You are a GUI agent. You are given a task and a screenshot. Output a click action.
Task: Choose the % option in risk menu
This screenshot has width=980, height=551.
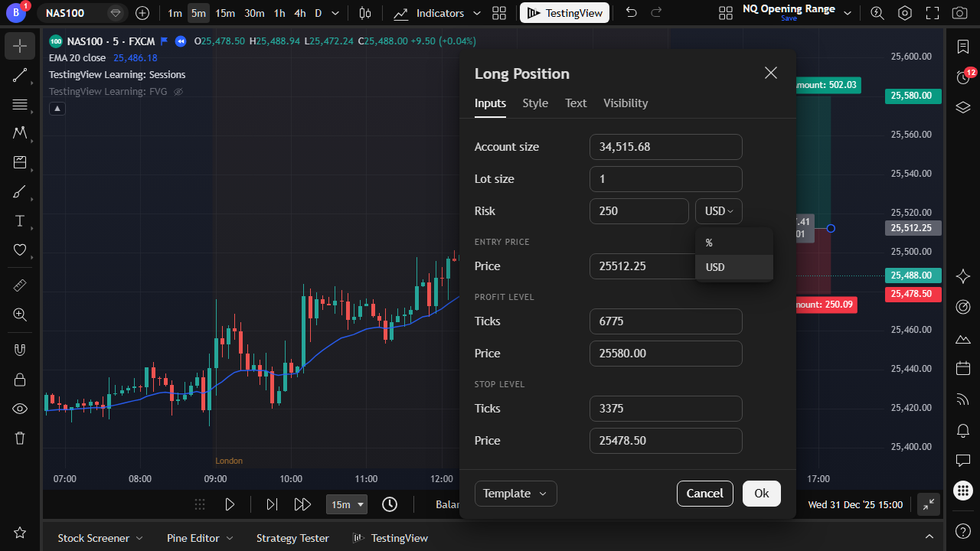734,243
